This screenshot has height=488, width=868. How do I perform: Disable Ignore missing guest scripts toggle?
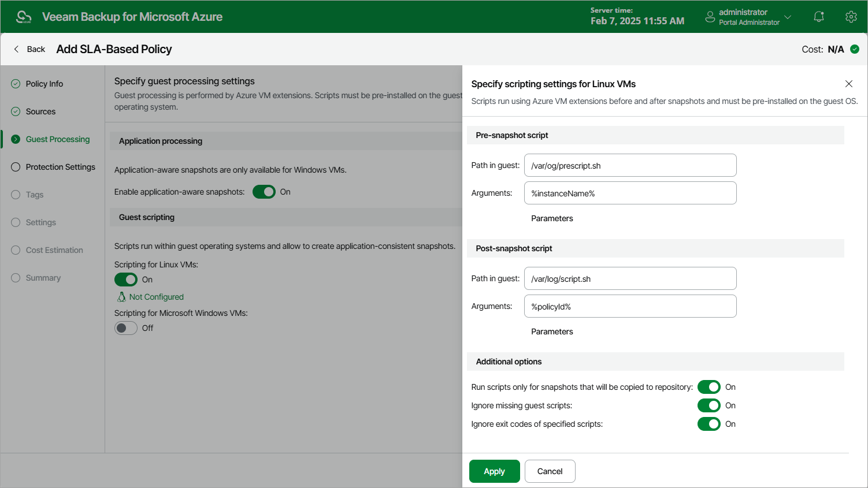point(709,405)
